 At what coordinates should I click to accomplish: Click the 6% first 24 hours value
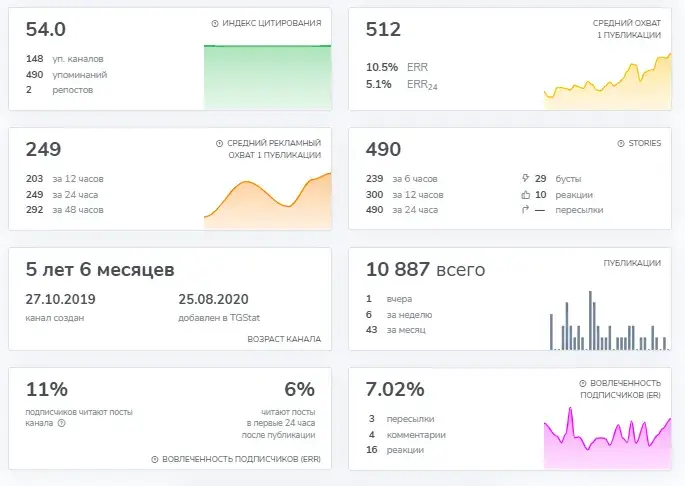click(300, 389)
